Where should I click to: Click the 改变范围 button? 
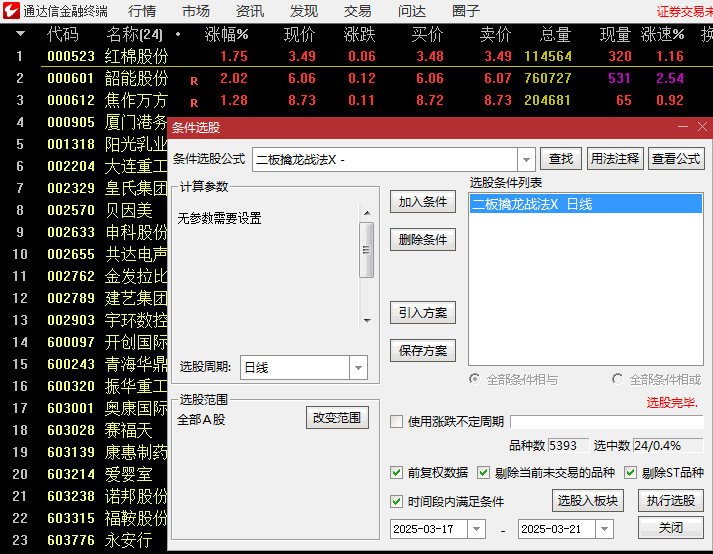pos(337,418)
